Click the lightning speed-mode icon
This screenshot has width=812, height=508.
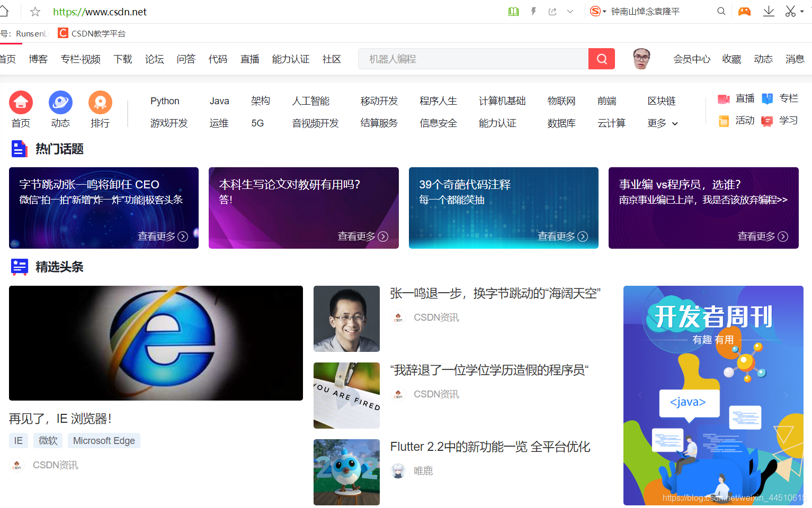point(533,12)
